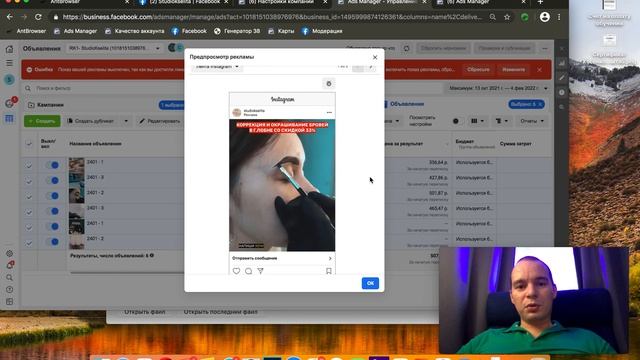Turn off the last 2401 - 2 ad toggle

52,242
